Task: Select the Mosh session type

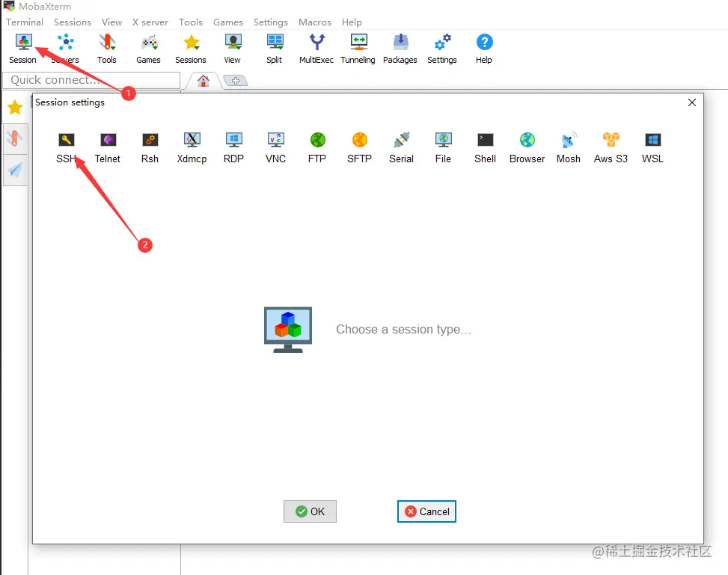Action: tap(569, 148)
